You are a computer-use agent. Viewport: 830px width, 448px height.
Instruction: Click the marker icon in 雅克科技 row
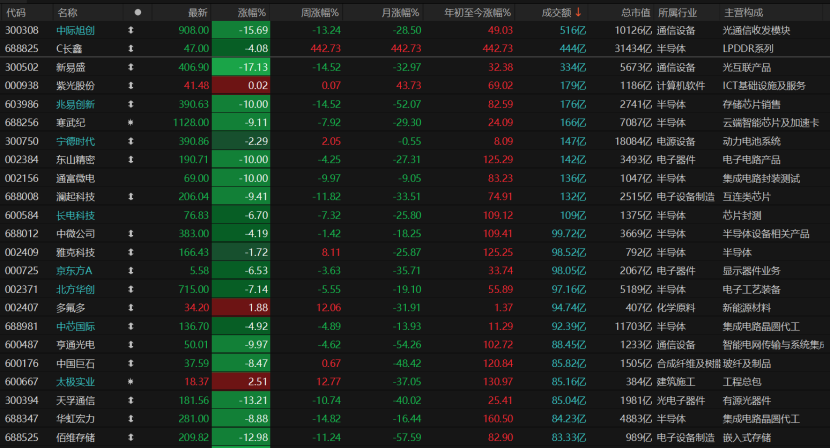[x=131, y=253]
